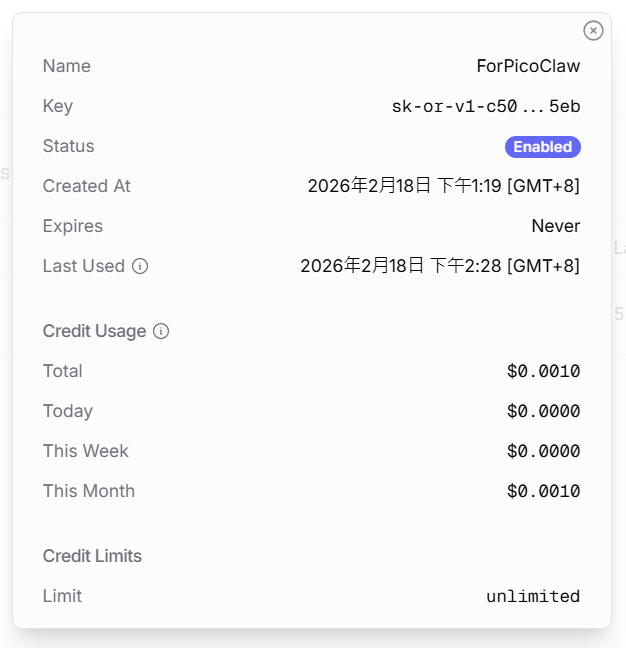
Task: Click the Credit Usage section heading
Action: [94, 331]
